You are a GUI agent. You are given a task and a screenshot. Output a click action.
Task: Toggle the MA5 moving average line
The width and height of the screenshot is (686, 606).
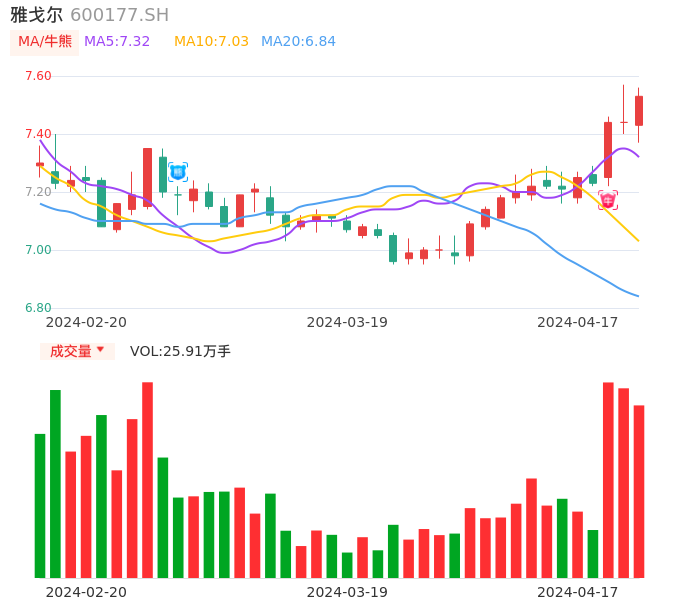tap(117, 41)
